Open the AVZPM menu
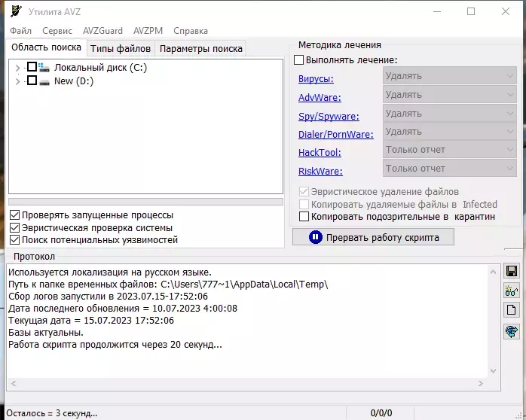 148,31
